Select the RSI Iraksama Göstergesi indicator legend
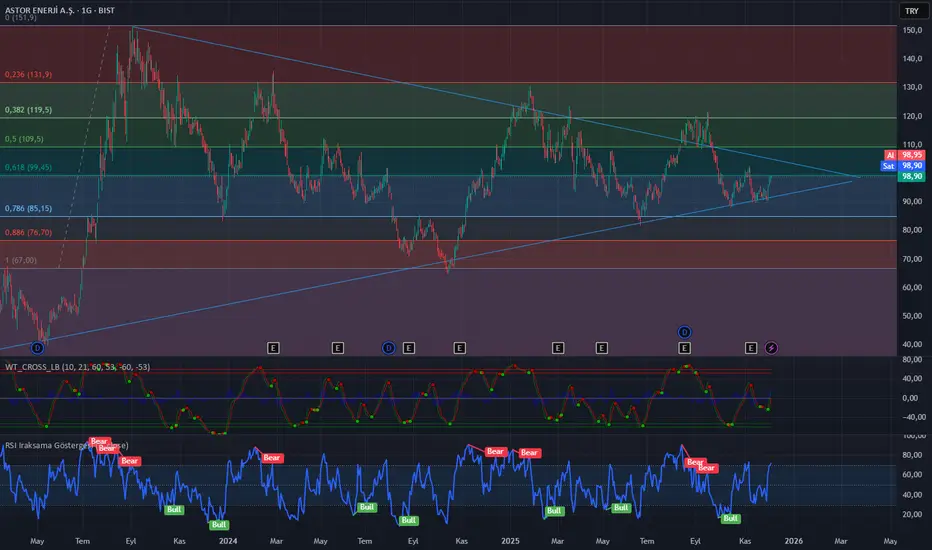This screenshot has width=932, height=550. tap(67, 445)
